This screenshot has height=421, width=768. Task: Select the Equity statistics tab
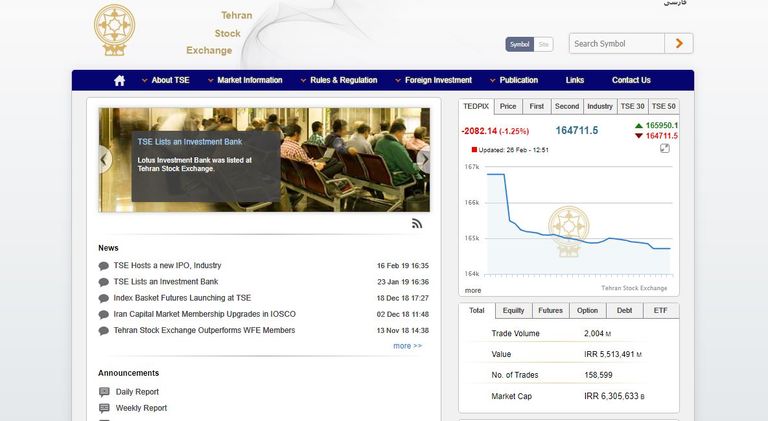click(513, 310)
